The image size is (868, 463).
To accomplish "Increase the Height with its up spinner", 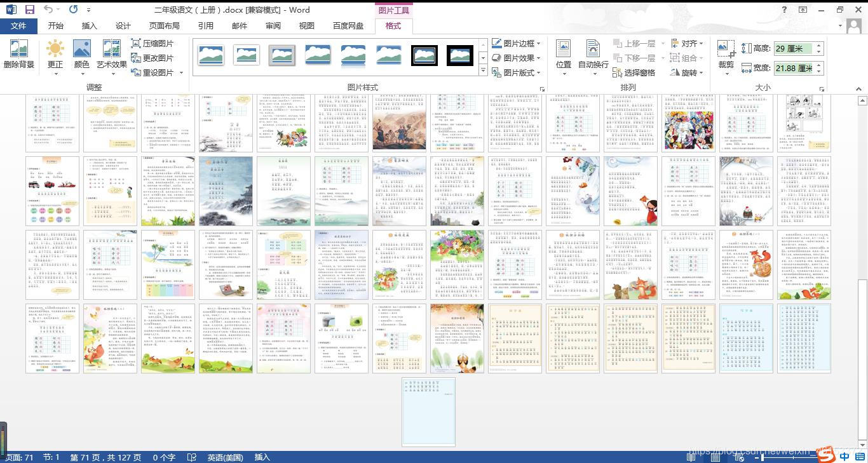I will 819,45.
